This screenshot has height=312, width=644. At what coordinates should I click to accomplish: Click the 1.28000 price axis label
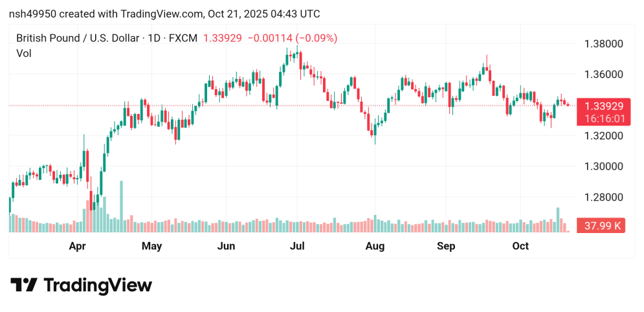pyautogui.click(x=604, y=197)
